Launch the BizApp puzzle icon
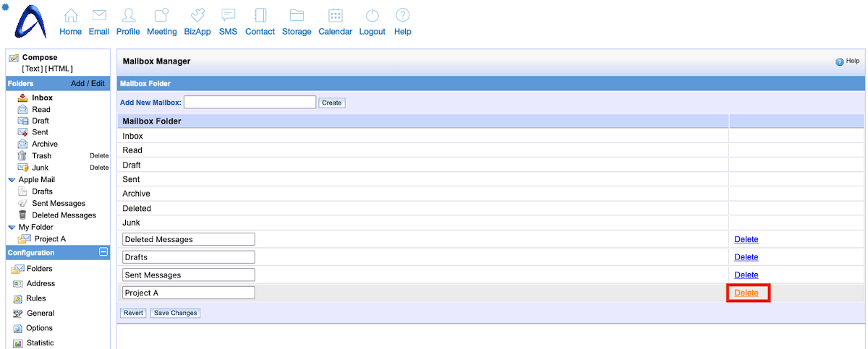868x349 pixels. pyautogui.click(x=197, y=16)
